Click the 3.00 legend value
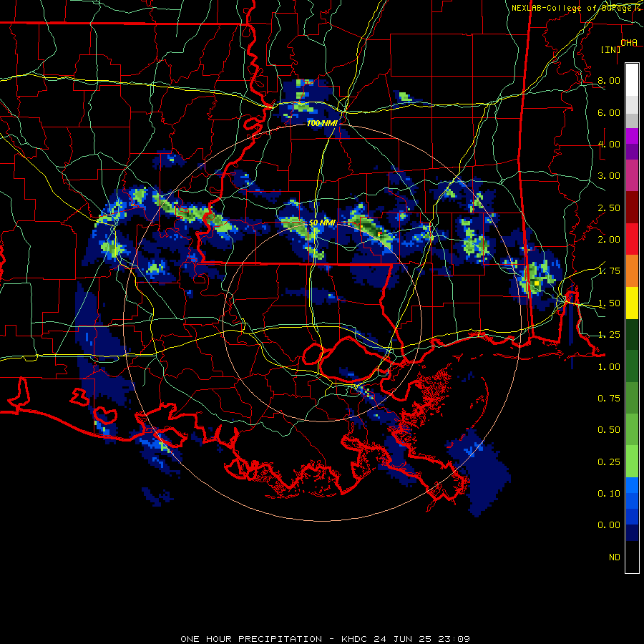 pos(609,176)
